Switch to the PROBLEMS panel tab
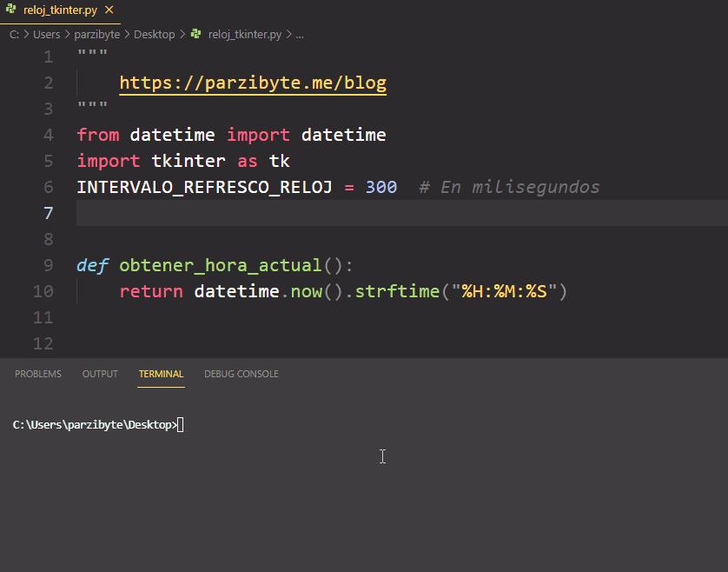 [x=38, y=374]
